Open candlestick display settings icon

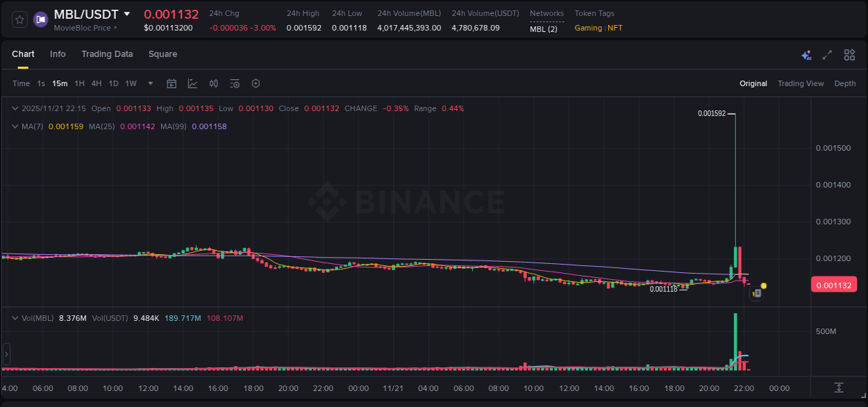pos(214,83)
